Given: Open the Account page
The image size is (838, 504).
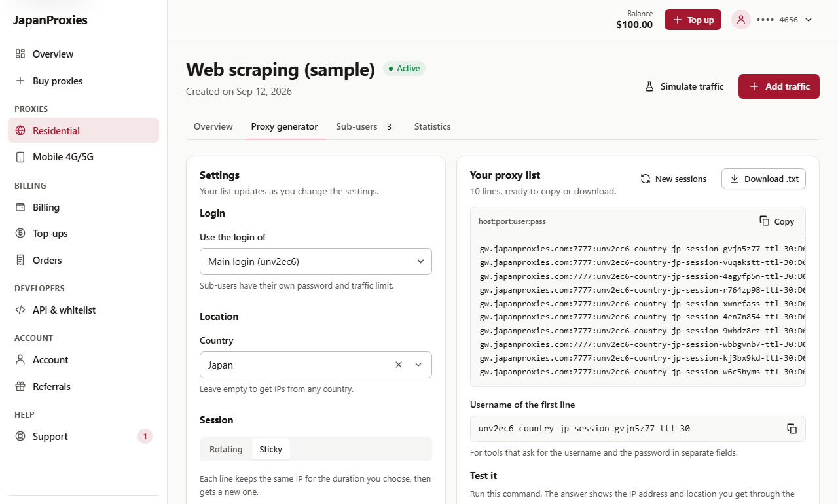Looking at the screenshot, I should pyautogui.click(x=83, y=360).
